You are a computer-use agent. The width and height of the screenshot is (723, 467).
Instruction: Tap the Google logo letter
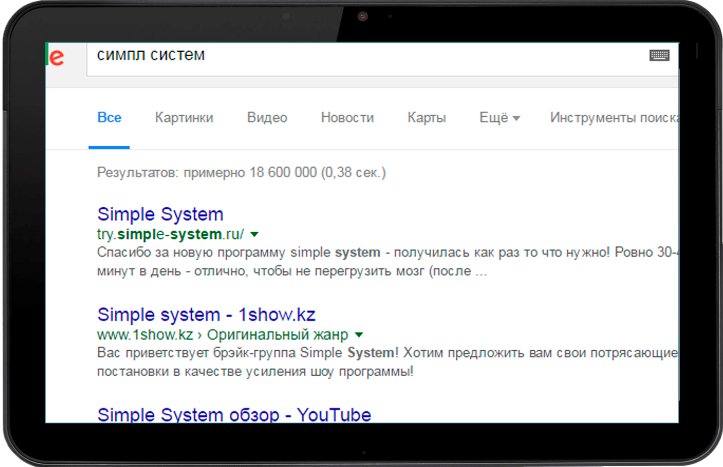56,57
